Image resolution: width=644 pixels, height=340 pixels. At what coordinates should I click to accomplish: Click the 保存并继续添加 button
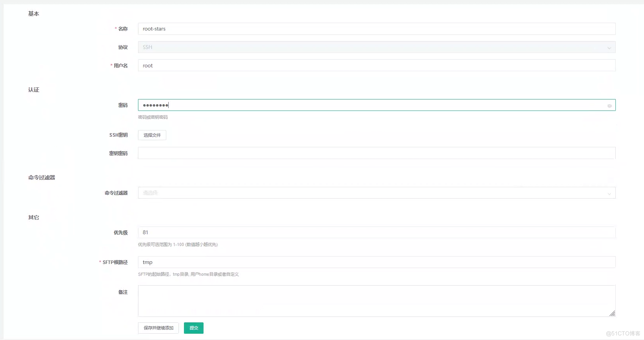tap(158, 328)
